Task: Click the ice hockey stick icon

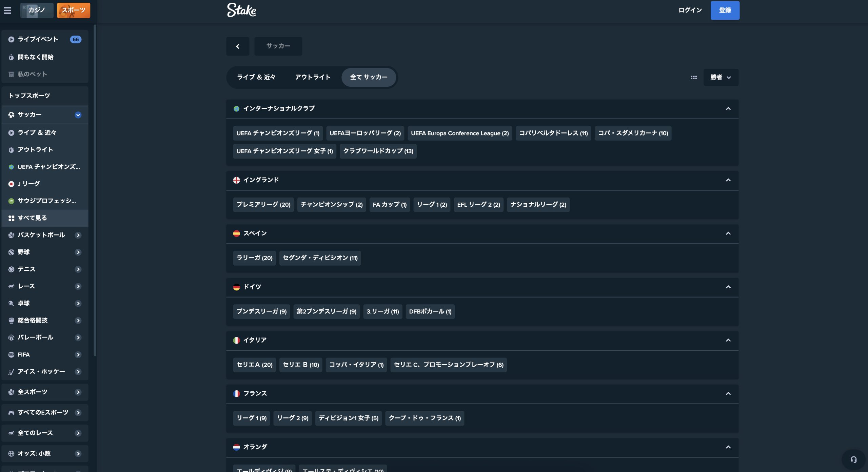Action: point(11,372)
